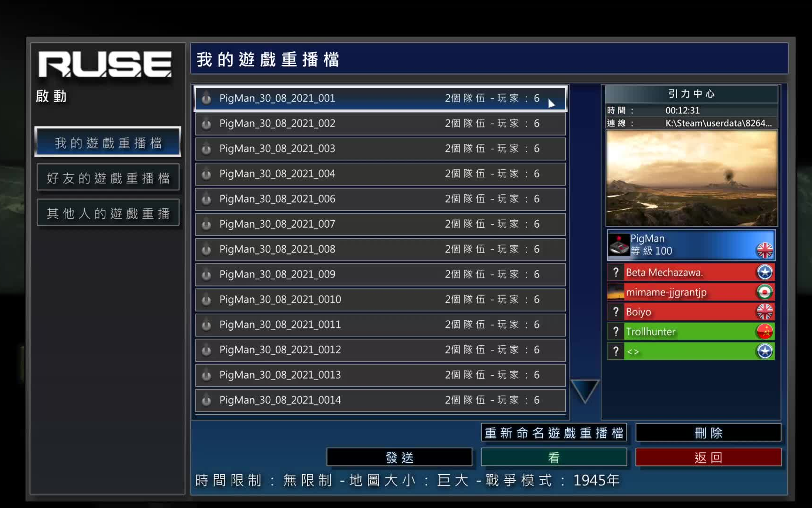Click the replay icon beside PigMan_30_08_2021_006

(206, 199)
